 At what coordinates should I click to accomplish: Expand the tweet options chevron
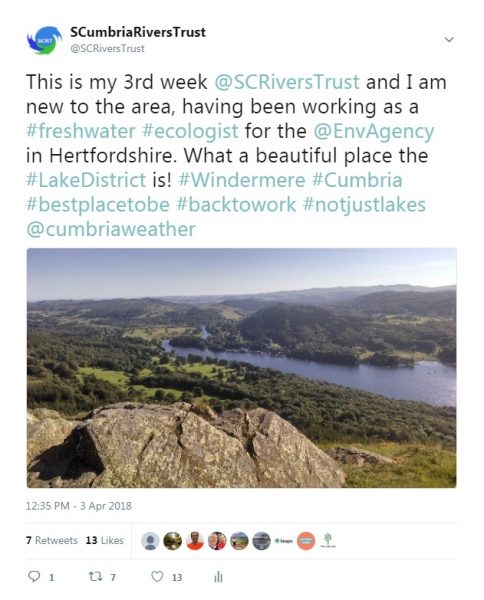point(449,39)
